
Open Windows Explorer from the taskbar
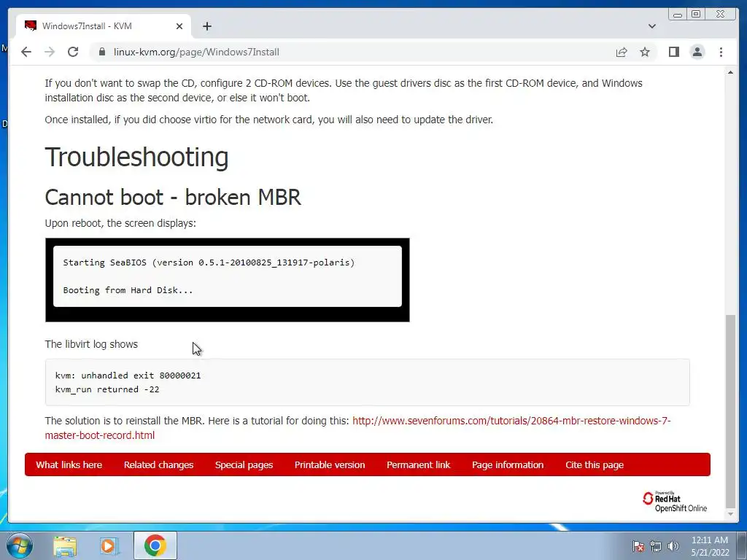tap(65, 545)
